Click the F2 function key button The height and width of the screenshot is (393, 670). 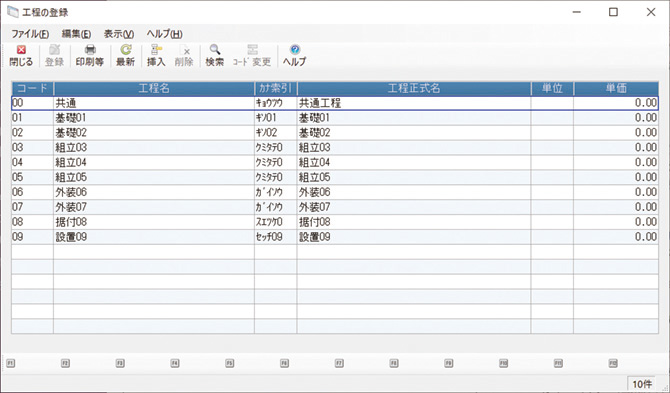click(65, 364)
